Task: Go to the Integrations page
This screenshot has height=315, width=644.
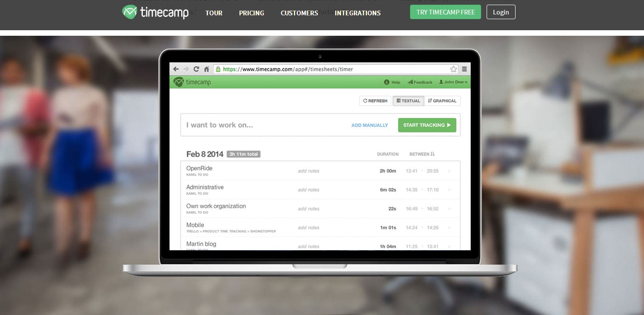Action: coord(357,13)
